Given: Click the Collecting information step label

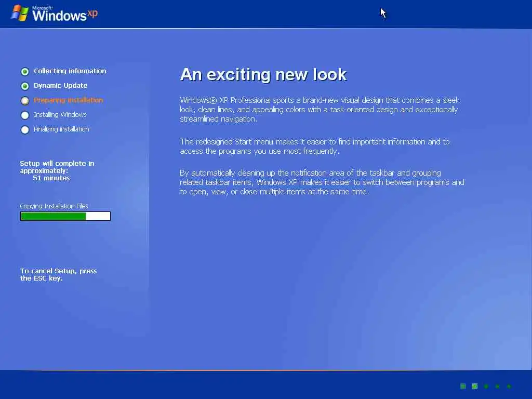Looking at the screenshot, I should (x=70, y=71).
